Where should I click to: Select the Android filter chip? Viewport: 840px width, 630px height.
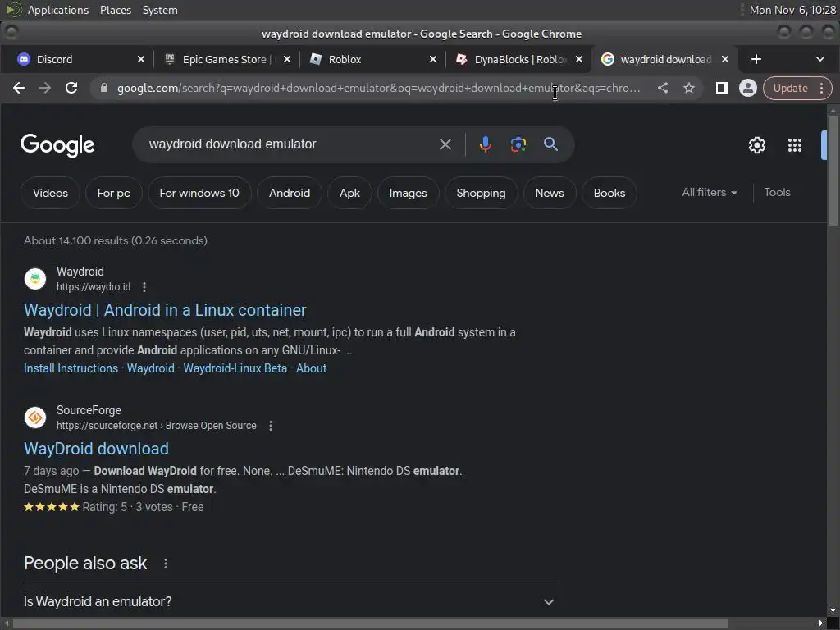tap(290, 193)
